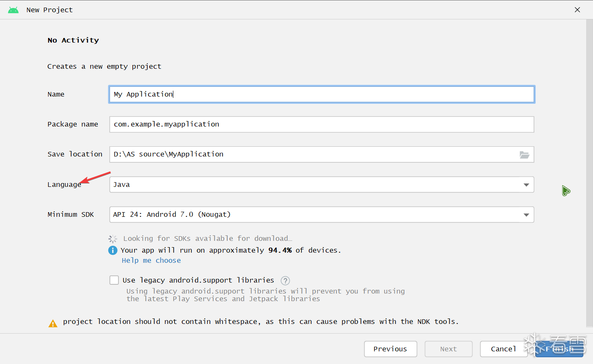Click the loading spinner beside SDK lookup text
Viewport: 593px width, 364px height.
pos(113,239)
